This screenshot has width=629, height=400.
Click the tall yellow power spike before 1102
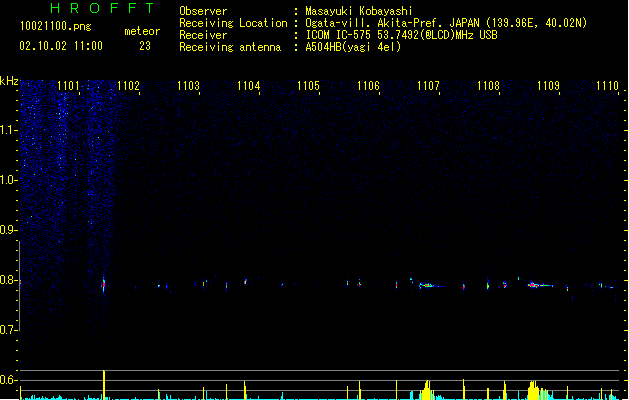point(104,385)
